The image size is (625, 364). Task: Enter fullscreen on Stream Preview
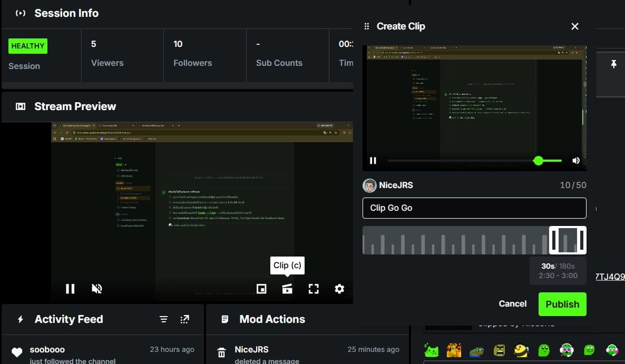tap(314, 289)
